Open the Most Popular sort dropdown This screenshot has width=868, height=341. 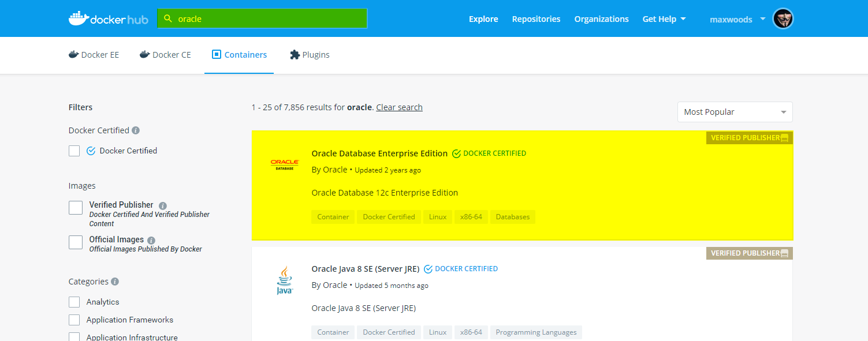tap(734, 111)
